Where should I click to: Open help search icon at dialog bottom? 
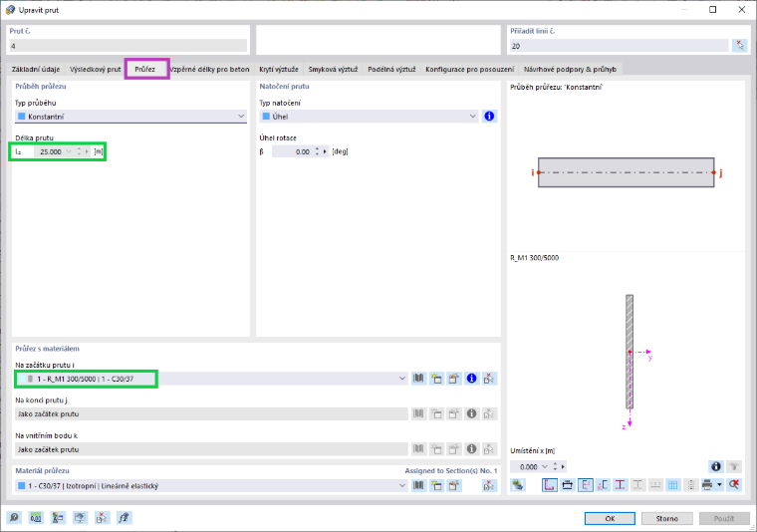coord(14,518)
